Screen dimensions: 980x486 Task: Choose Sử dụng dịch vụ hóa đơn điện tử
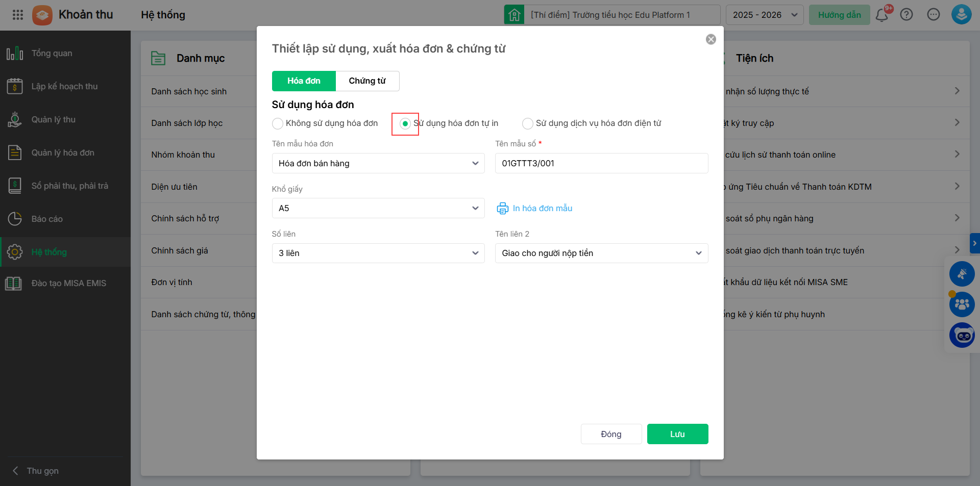[528, 123]
